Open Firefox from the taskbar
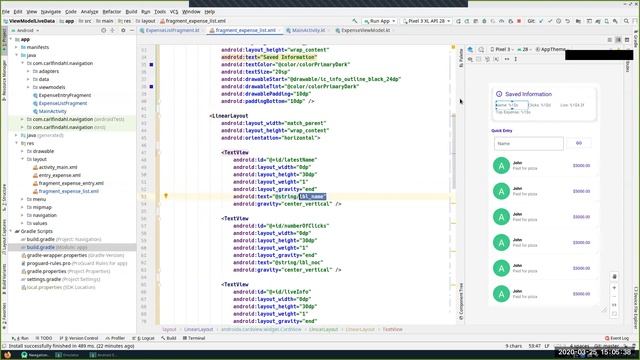 (x=7, y=355)
